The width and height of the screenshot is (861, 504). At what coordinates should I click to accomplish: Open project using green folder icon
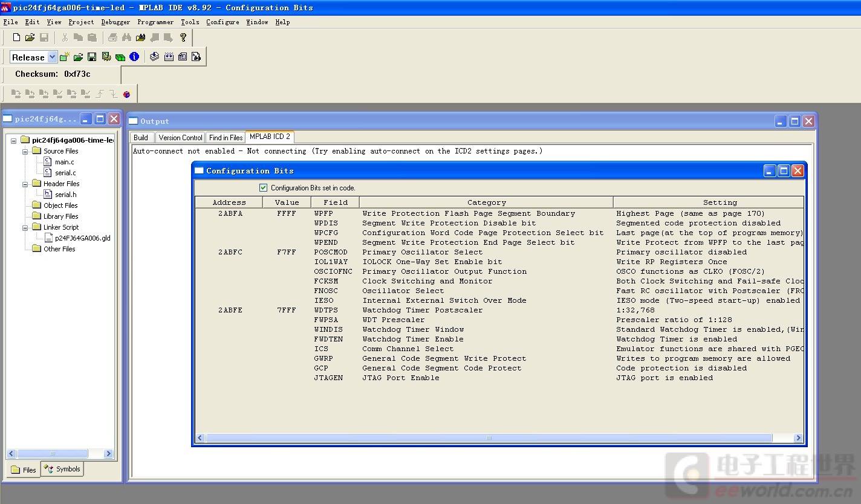(78, 57)
